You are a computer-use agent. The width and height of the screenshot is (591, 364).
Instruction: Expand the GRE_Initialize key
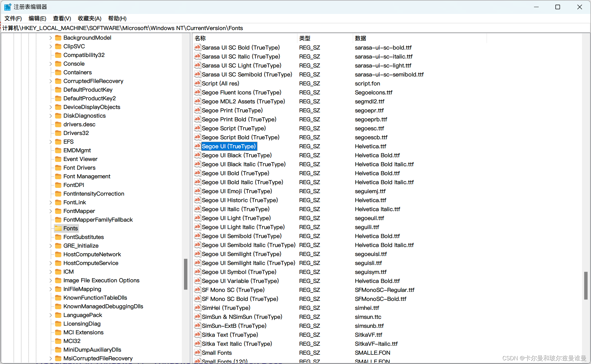coord(50,246)
